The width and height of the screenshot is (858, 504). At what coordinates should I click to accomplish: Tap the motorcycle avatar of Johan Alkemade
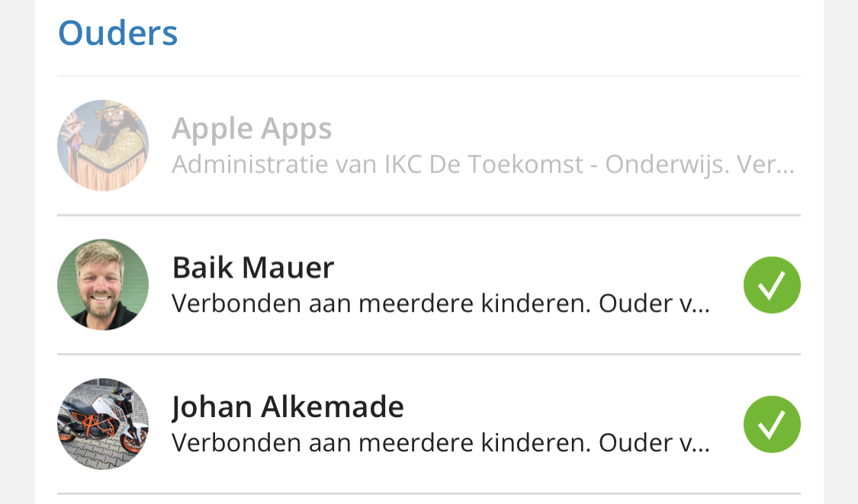(103, 424)
